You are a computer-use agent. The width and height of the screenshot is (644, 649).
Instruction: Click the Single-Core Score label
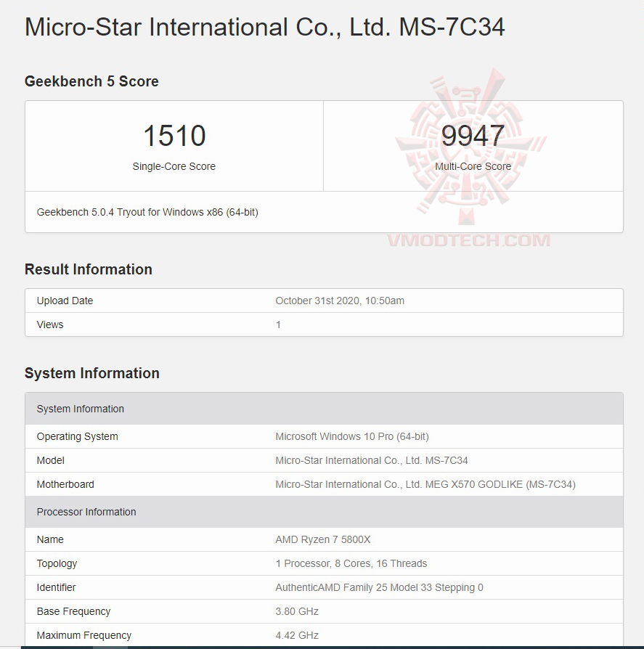(x=174, y=166)
